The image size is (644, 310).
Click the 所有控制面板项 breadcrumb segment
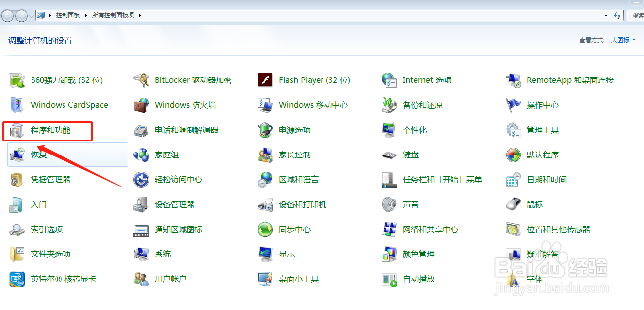coord(113,15)
